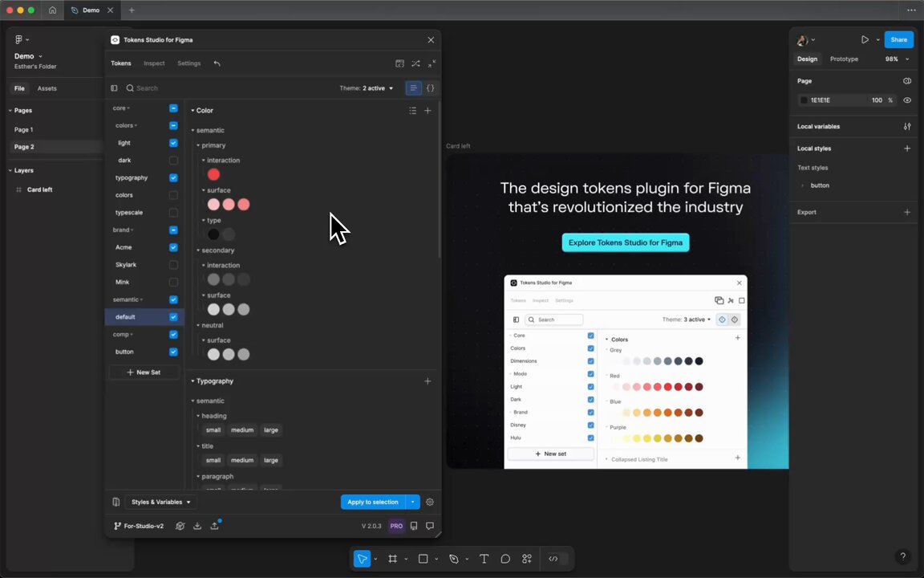Screen dimensions: 924x578
Task: Uncheck the Acme brand token set
Action: 173,247
